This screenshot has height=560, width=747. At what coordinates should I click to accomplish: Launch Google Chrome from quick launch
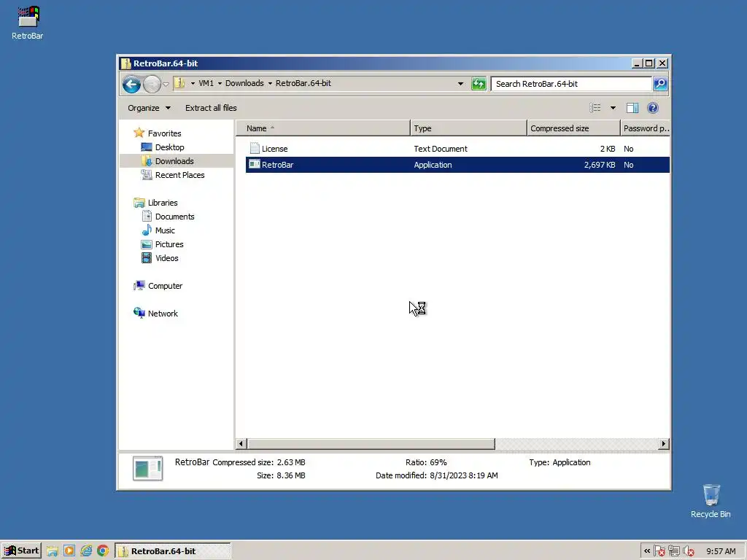pos(103,551)
